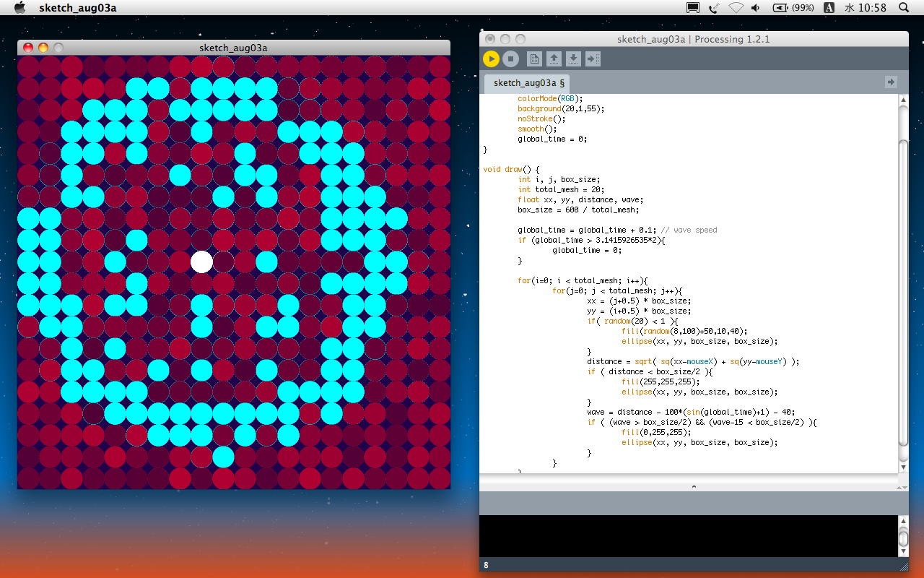Click the 'fill(0,255,255);' line
Image resolution: width=924 pixels, height=578 pixels.
(x=656, y=432)
